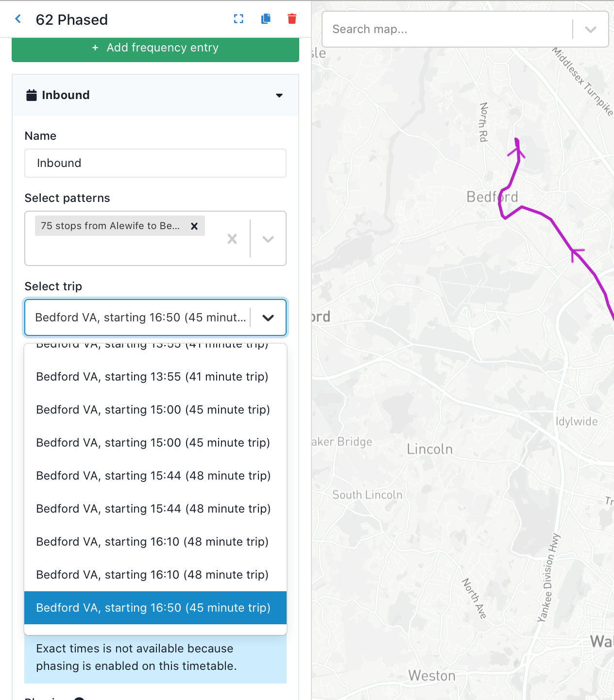Screen dimensions: 614x700
Task: Click the back arrow icon
Action: [x=18, y=19]
